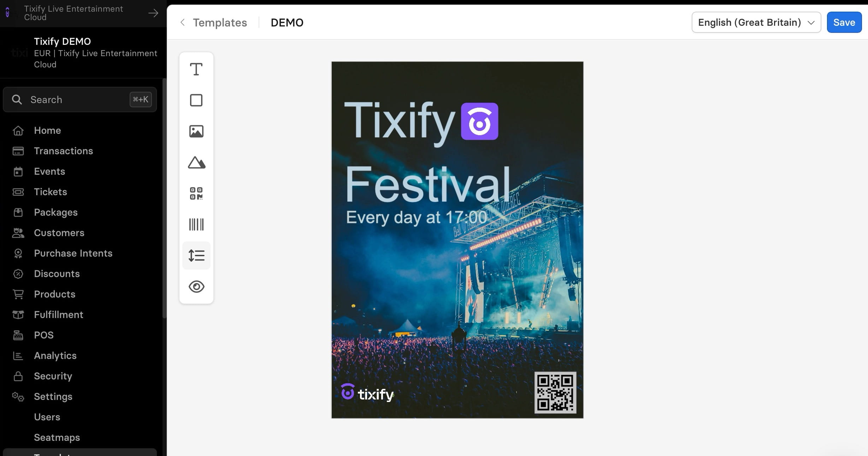Open Products in the sidebar

55,294
